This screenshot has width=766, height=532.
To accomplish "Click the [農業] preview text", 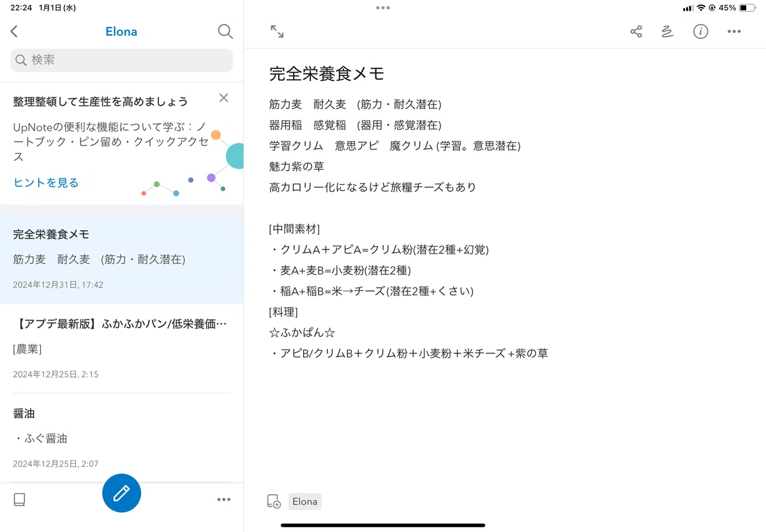I will point(27,349).
